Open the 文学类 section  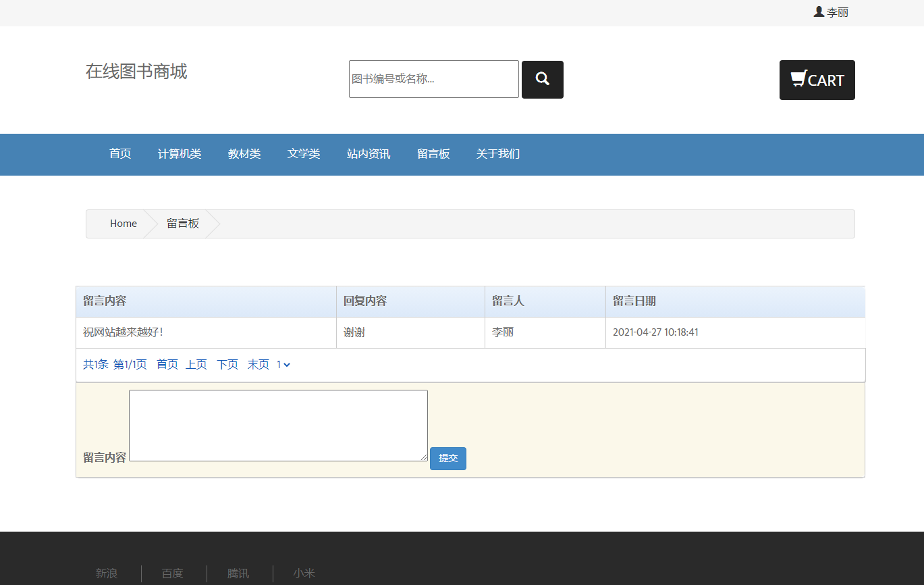303,154
